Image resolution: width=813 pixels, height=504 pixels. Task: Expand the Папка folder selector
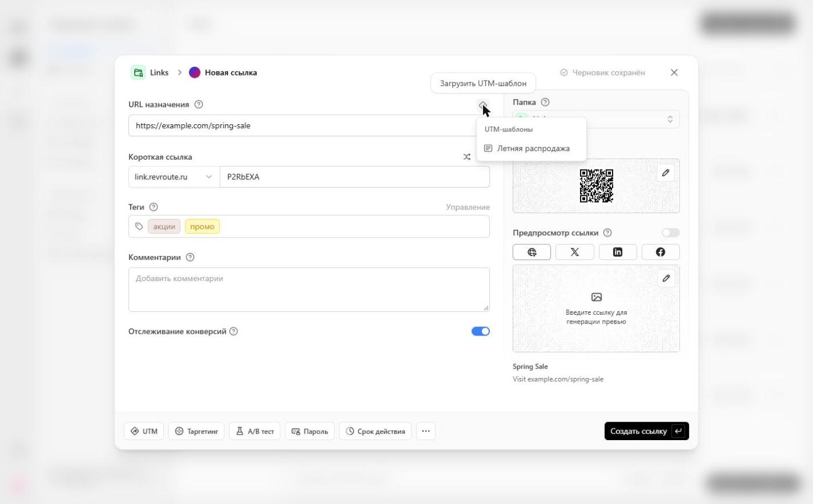pos(596,119)
